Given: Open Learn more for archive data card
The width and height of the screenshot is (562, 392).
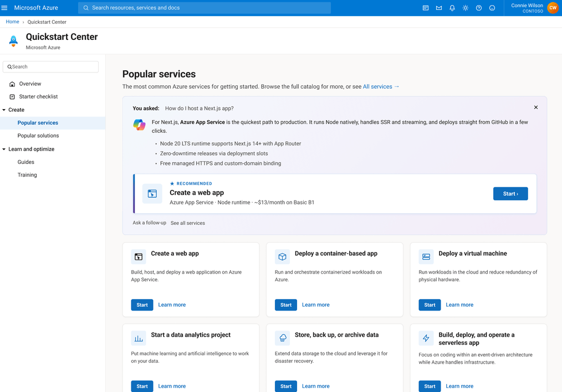Looking at the screenshot, I should click(316, 386).
